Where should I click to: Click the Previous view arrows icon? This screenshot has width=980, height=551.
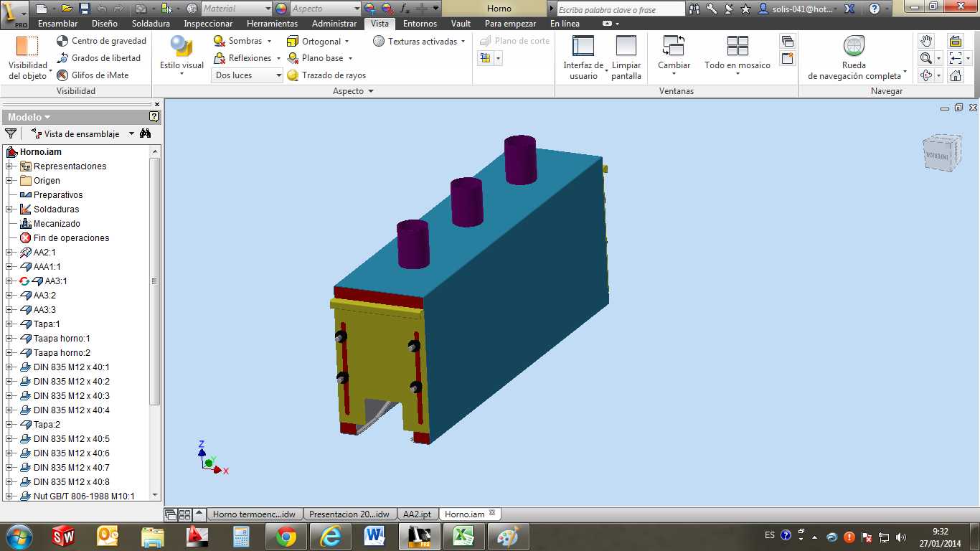[x=956, y=58]
